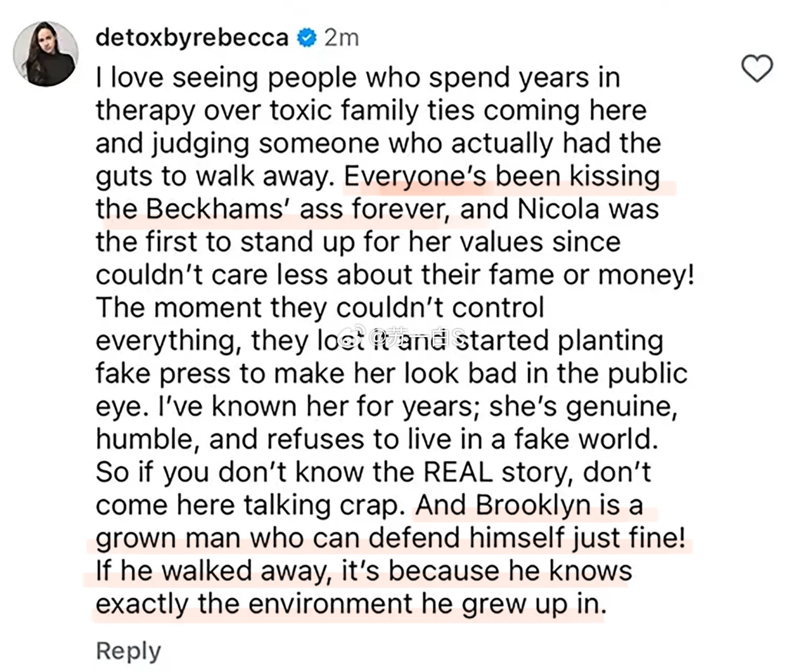Click the capitalized word "REAL"
The image size is (803, 672).
[458, 472]
